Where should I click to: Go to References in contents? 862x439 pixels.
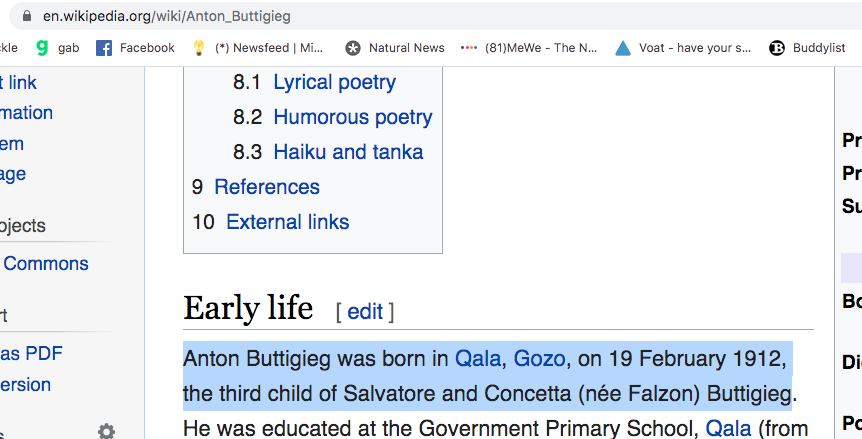(267, 187)
